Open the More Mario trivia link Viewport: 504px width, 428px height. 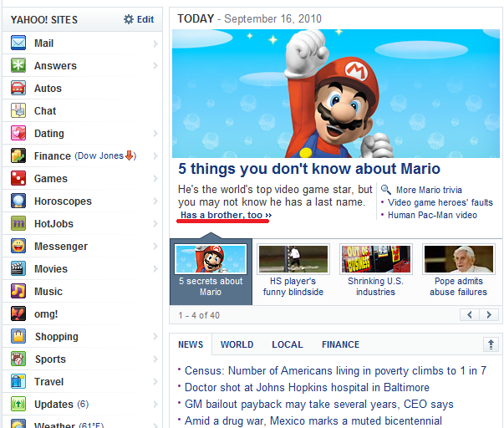[x=428, y=190]
